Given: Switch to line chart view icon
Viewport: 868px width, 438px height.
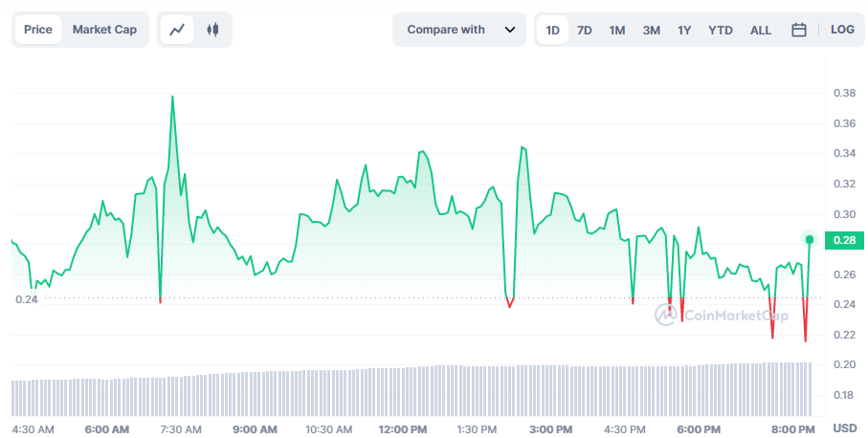Looking at the screenshot, I should tap(177, 30).
